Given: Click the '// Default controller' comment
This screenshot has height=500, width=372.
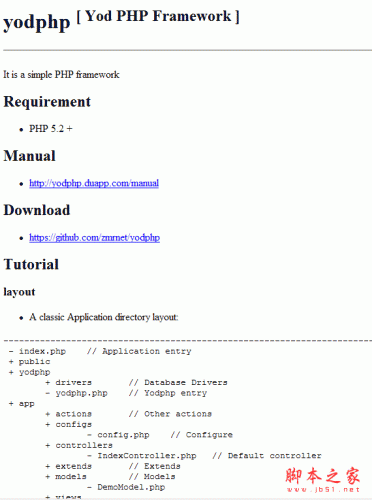Looking at the screenshot, I should (x=267, y=456).
